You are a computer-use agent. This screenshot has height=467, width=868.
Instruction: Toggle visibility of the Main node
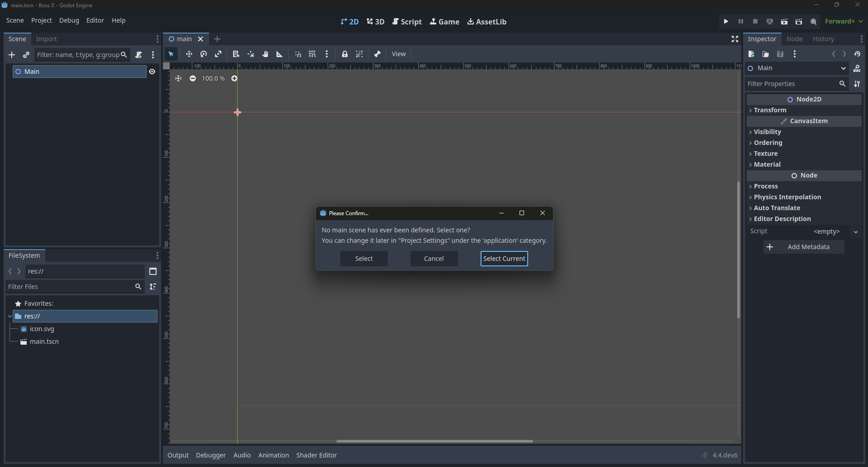(x=152, y=72)
